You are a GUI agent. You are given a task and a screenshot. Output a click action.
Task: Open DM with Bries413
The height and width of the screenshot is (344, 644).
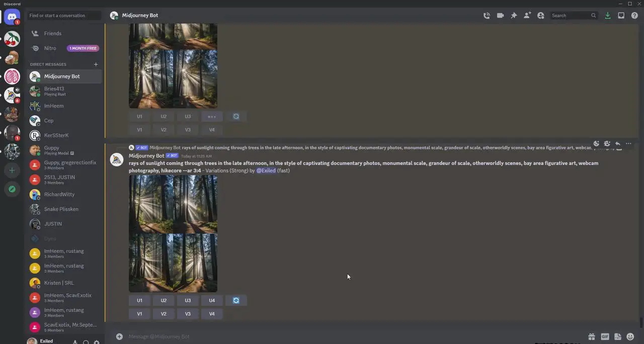tap(65, 91)
